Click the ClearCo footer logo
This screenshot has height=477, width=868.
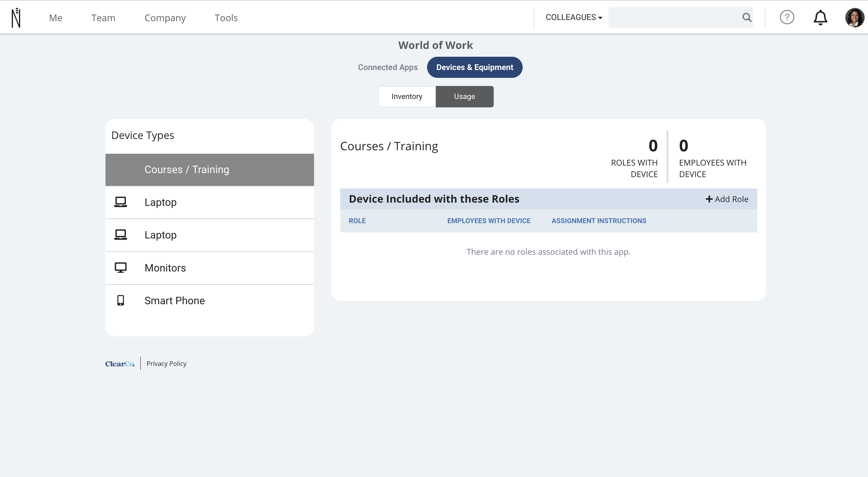pos(120,364)
